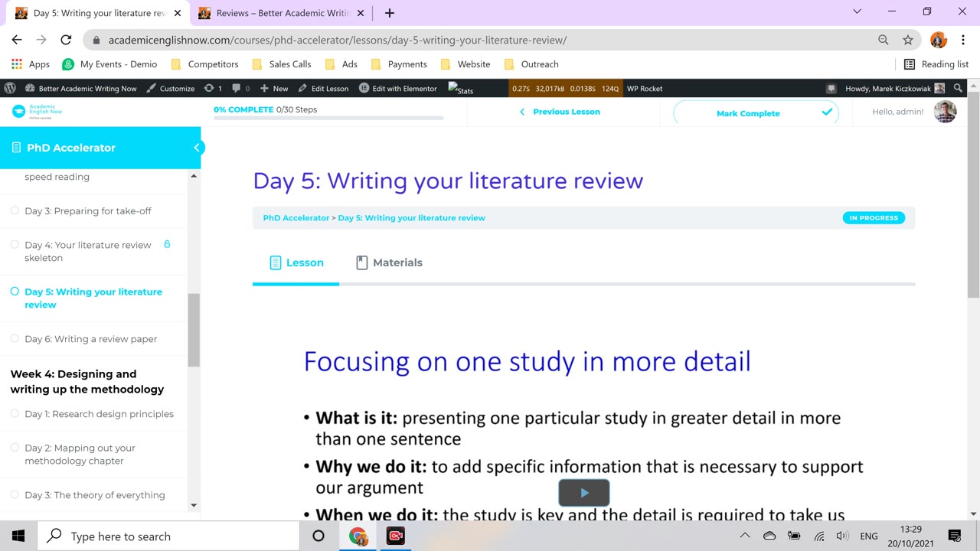
Task: Click Customize in the WP admin bar
Action: [x=171, y=88]
